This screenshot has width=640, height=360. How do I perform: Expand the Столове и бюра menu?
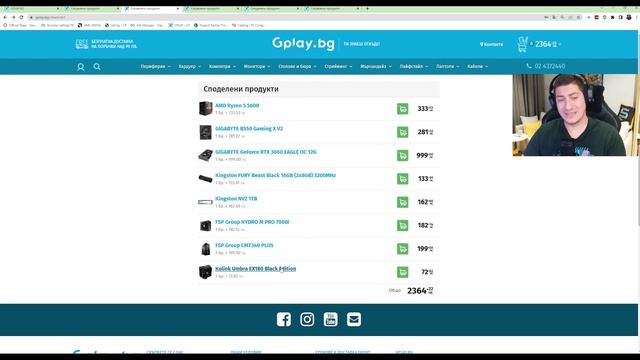pos(297,66)
